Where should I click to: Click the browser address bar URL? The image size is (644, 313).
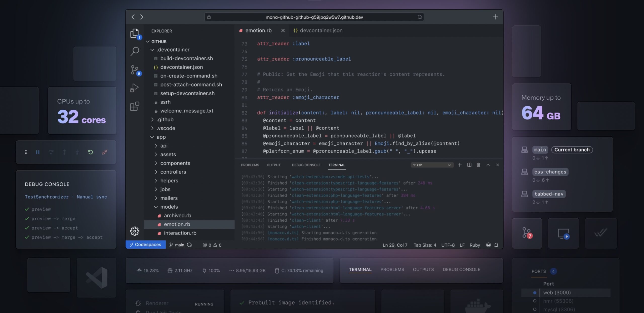click(314, 17)
